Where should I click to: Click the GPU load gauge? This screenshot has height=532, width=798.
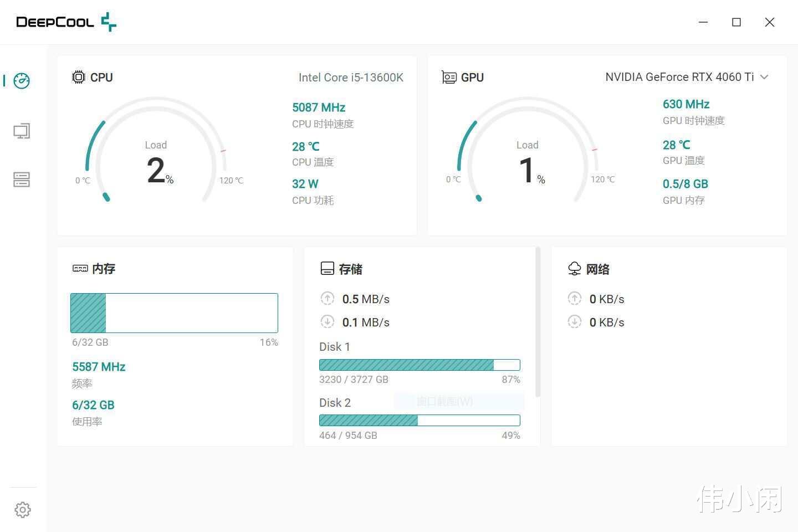[x=528, y=150]
